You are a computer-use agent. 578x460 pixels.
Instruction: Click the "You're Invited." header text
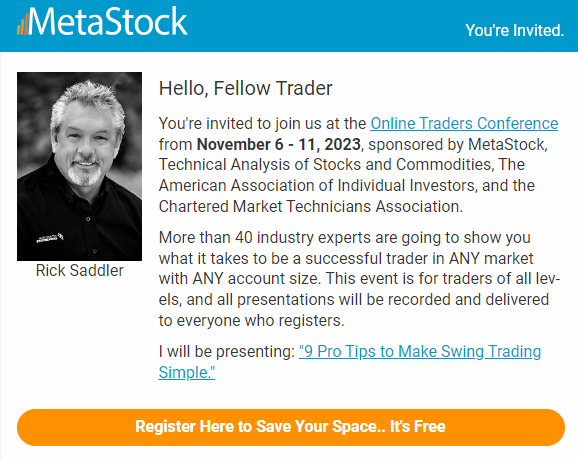point(515,30)
